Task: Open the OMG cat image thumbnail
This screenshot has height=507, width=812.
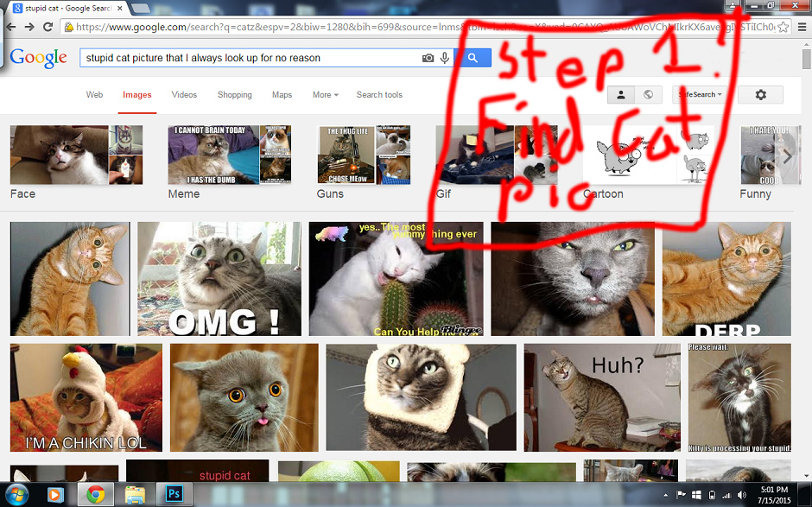Action: [x=219, y=279]
